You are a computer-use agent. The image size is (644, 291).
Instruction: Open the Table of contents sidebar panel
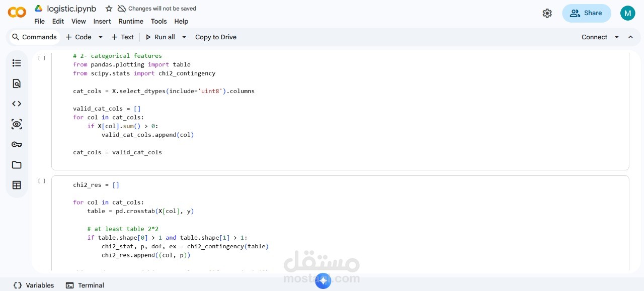tap(17, 63)
